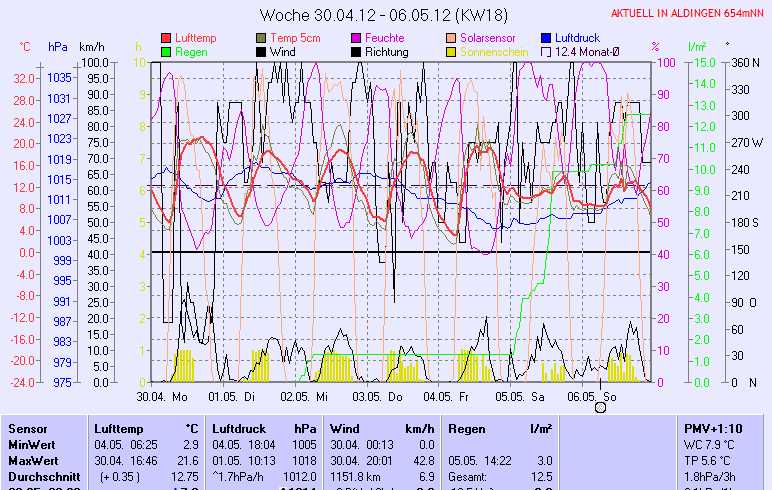
Task: Click the red Lufttemp legend swatch
Action: coord(166,38)
